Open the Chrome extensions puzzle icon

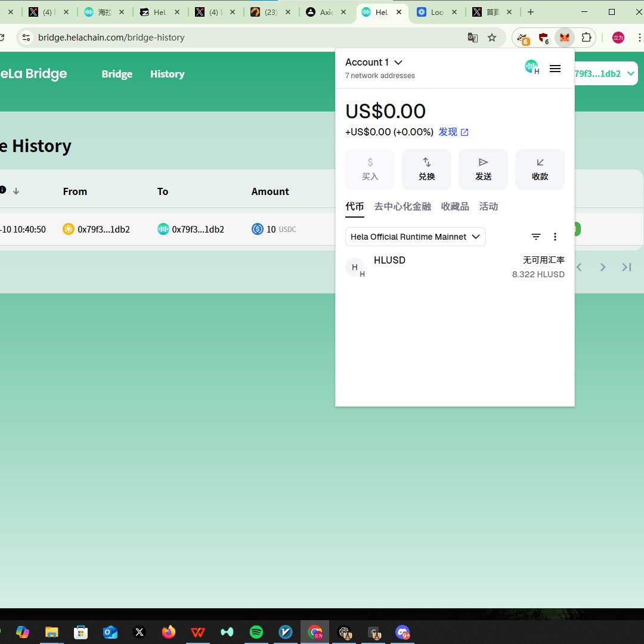586,38
